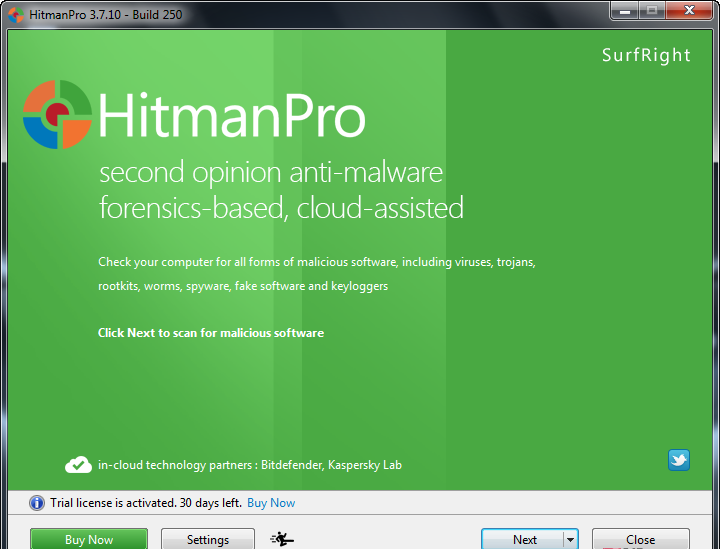
Task: Click the HitmanPro title bar app icon
Action: click(16, 13)
